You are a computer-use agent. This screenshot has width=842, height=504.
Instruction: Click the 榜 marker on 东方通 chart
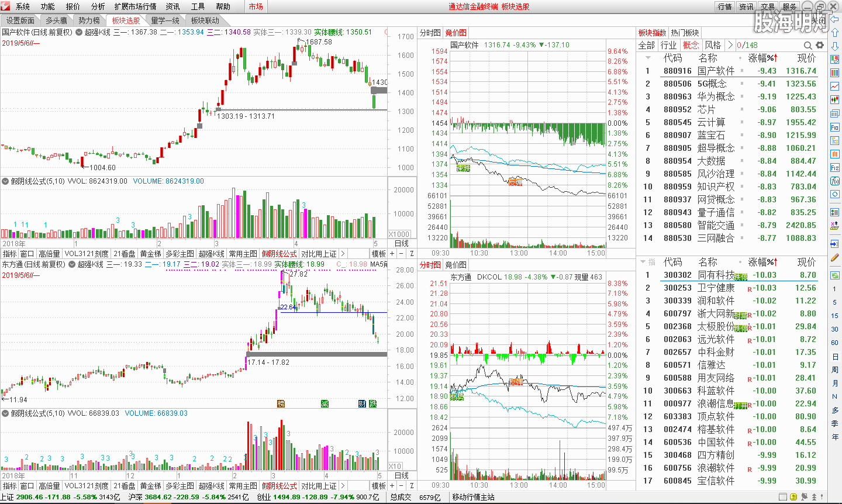pos(281,403)
